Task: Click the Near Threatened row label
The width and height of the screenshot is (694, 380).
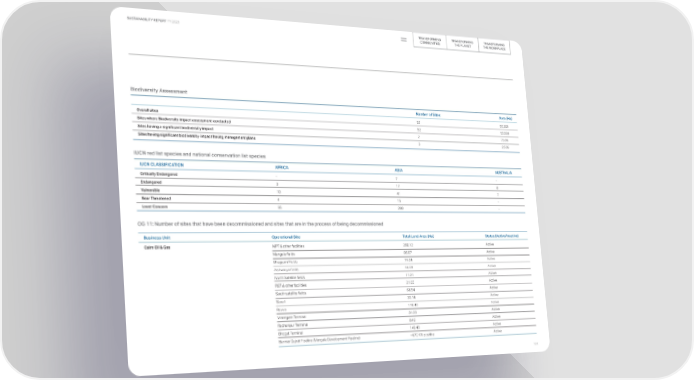Action: [x=156, y=198]
